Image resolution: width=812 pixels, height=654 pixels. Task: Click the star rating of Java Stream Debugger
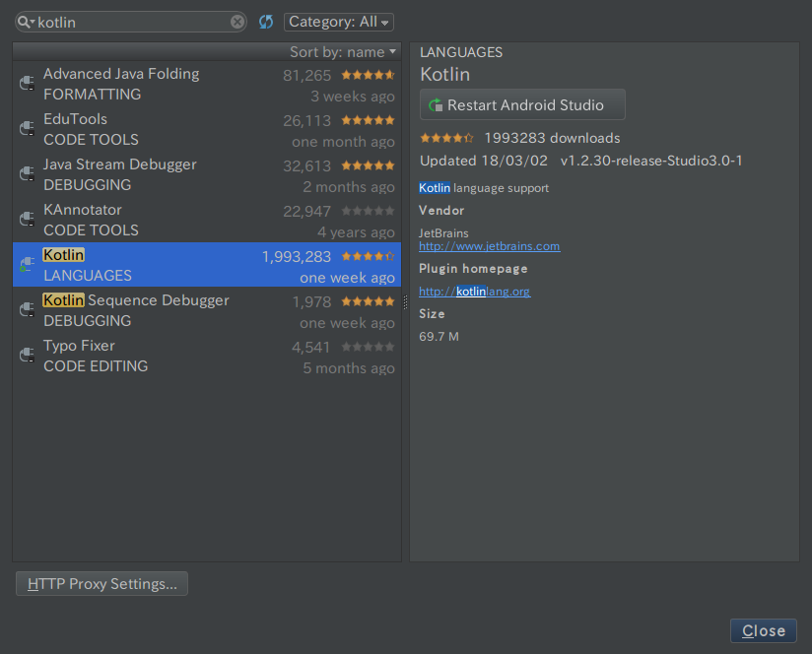[x=368, y=165]
